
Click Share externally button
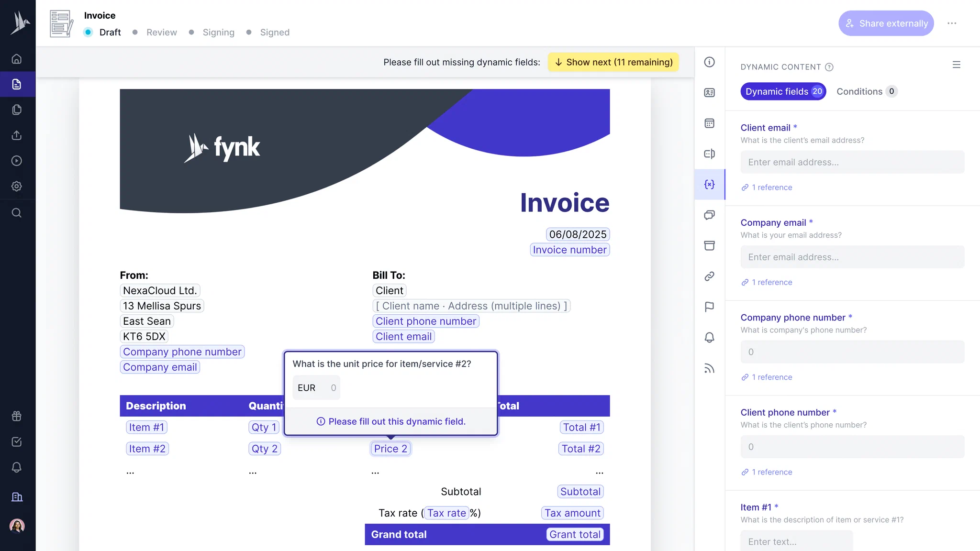(x=886, y=23)
